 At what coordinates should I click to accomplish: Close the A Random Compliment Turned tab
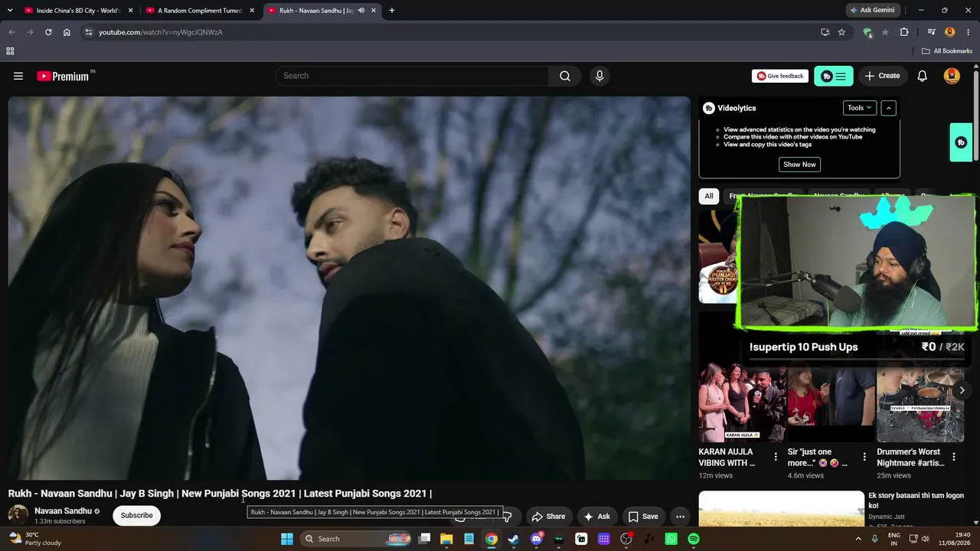pos(252,11)
